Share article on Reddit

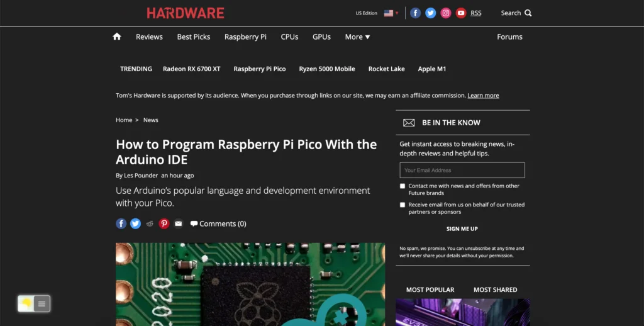(150, 223)
